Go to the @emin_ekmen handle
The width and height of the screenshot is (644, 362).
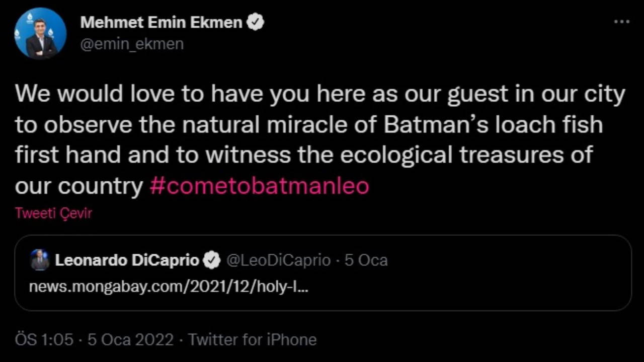click(x=132, y=44)
